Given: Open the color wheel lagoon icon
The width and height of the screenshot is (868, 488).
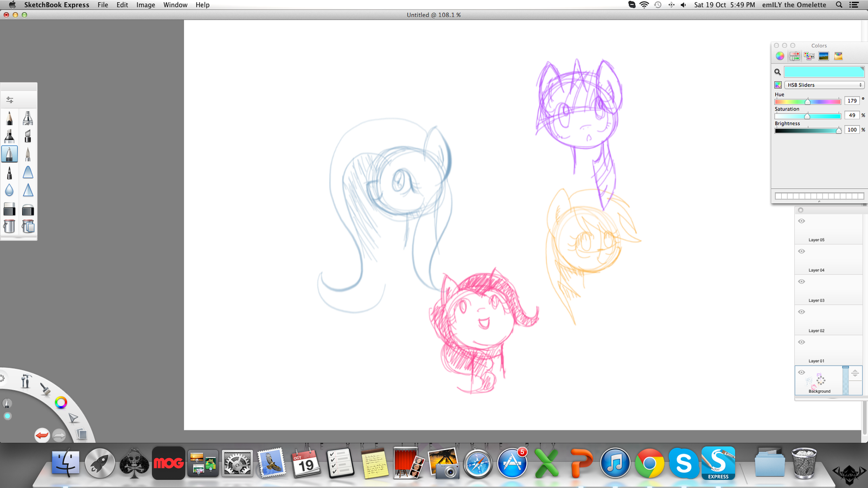Looking at the screenshot, I should pos(61,402).
